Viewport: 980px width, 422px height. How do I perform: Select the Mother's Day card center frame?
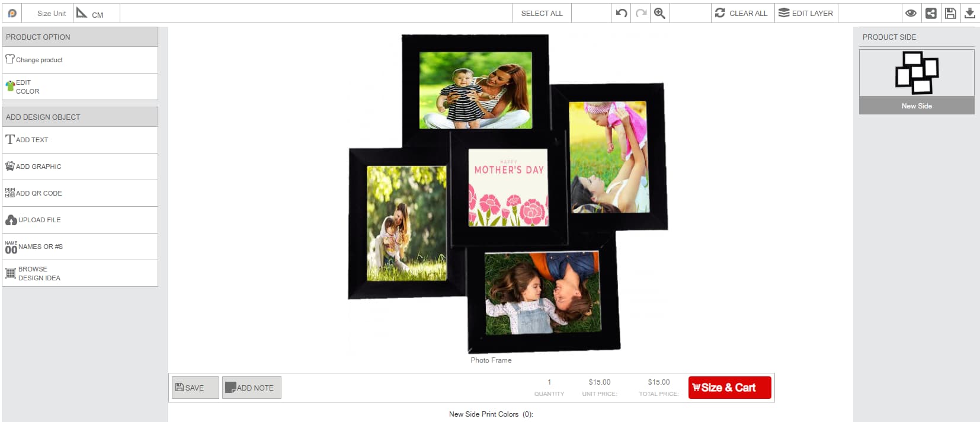tap(508, 187)
